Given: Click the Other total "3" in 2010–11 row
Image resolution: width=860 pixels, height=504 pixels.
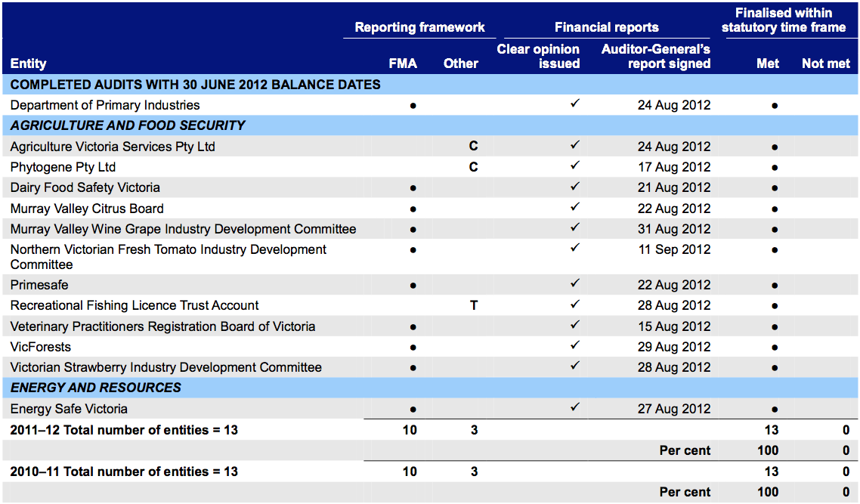Looking at the screenshot, I should (x=475, y=472).
